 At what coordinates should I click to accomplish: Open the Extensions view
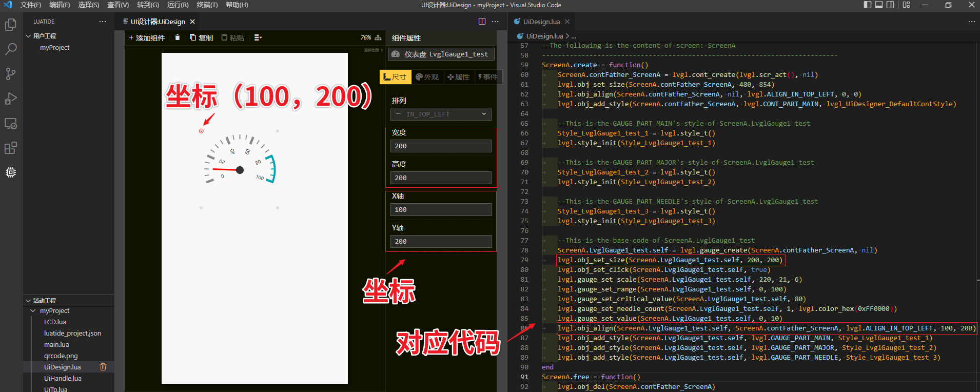pos(11,148)
